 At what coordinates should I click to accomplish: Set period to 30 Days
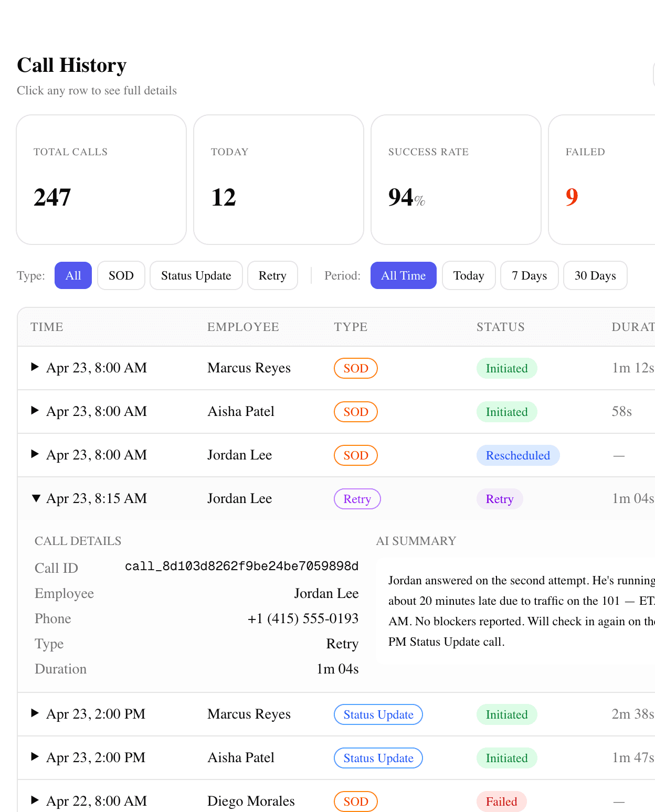595,275
